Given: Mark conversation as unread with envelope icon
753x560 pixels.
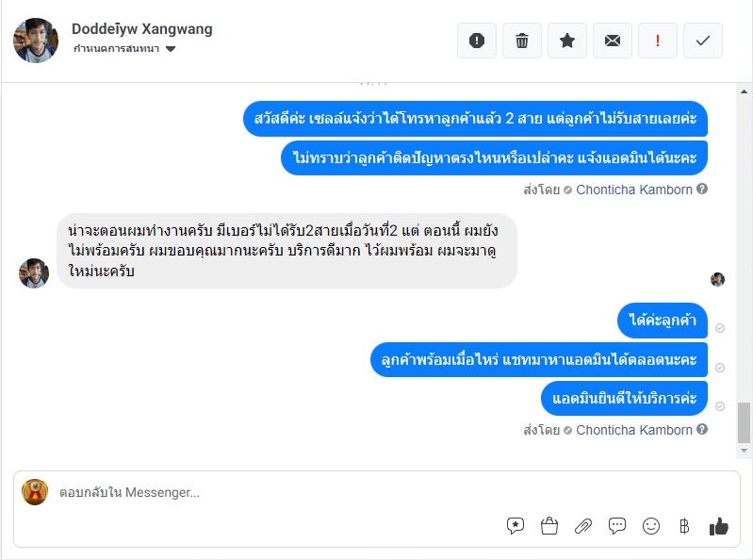Looking at the screenshot, I should coord(613,41).
